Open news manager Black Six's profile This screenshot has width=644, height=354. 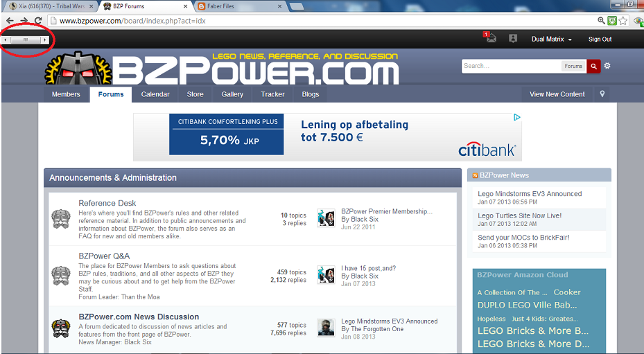tap(138, 342)
